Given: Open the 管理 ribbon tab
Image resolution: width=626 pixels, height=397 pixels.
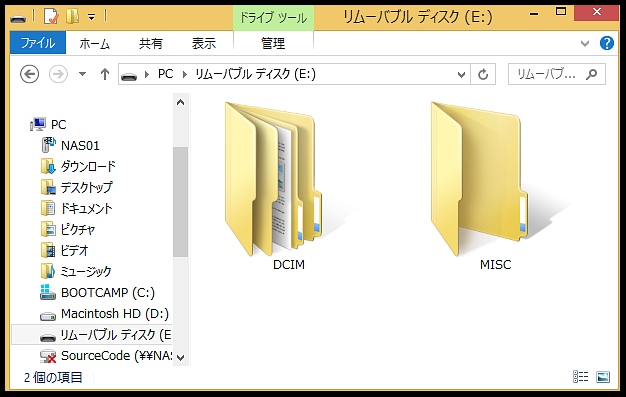Looking at the screenshot, I should (273, 43).
